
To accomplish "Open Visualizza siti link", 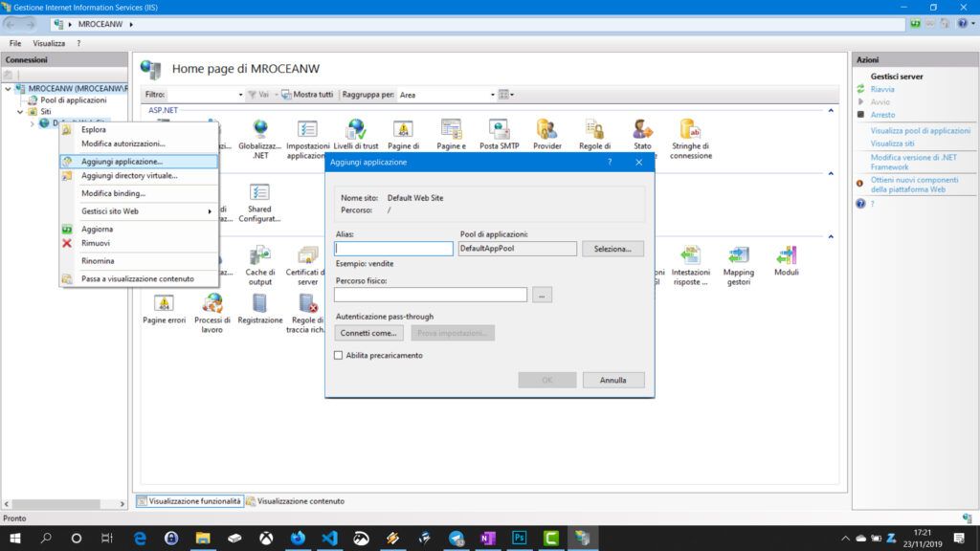I will [892, 143].
